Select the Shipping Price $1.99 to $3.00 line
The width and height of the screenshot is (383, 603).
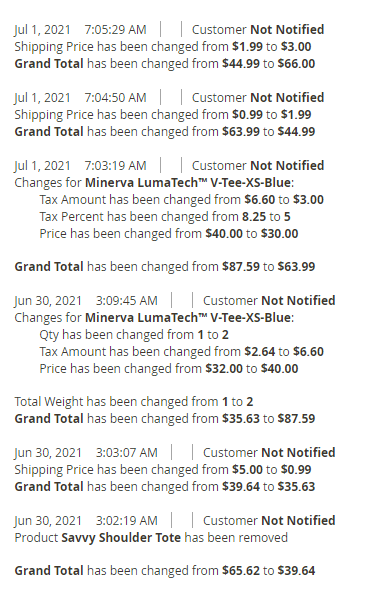[163, 47]
